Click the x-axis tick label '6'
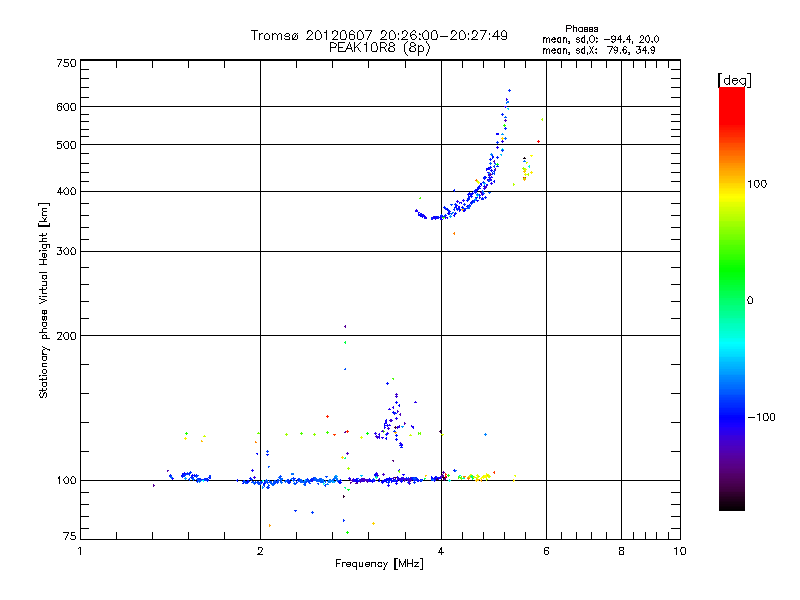The image size is (800, 600). tap(546, 552)
